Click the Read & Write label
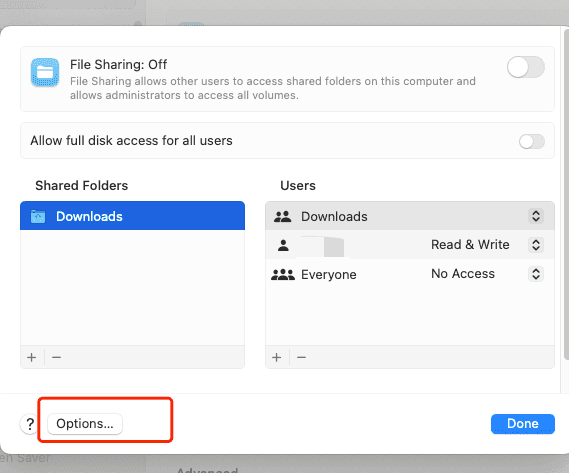569x473 pixels. [x=470, y=245]
